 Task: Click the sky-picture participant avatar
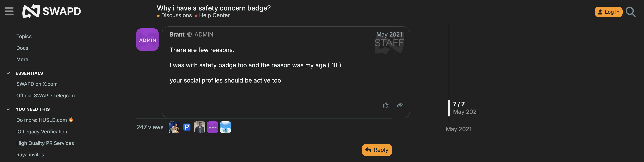coord(225,127)
